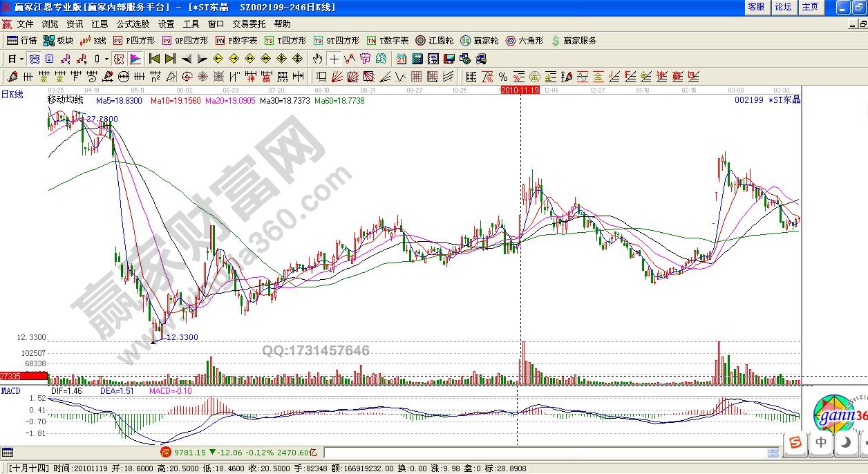Click the 2010-11-19 date marker on timeline
Image resolution: width=868 pixels, height=474 pixels.
[520, 90]
